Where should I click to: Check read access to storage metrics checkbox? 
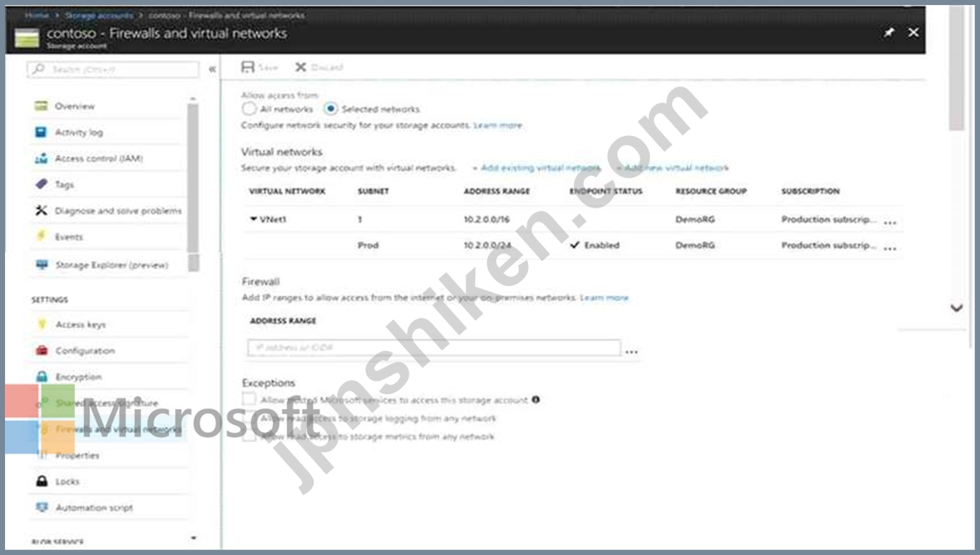pyautogui.click(x=249, y=437)
